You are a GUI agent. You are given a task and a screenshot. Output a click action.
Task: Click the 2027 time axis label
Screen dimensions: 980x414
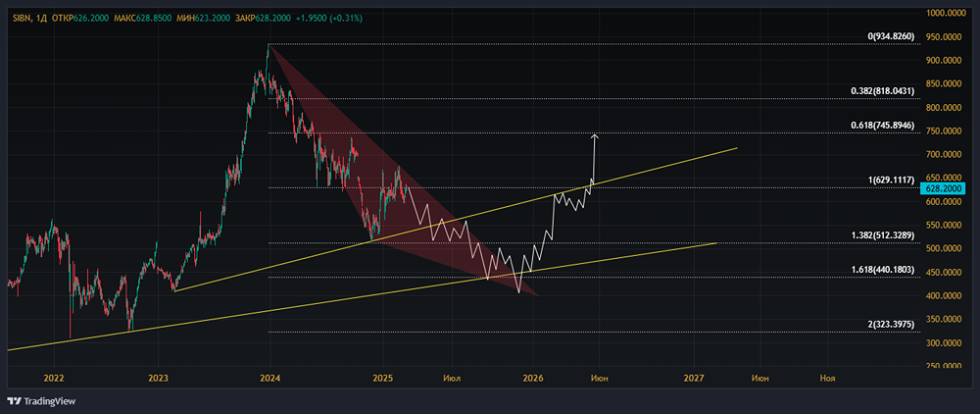click(x=694, y=379)
